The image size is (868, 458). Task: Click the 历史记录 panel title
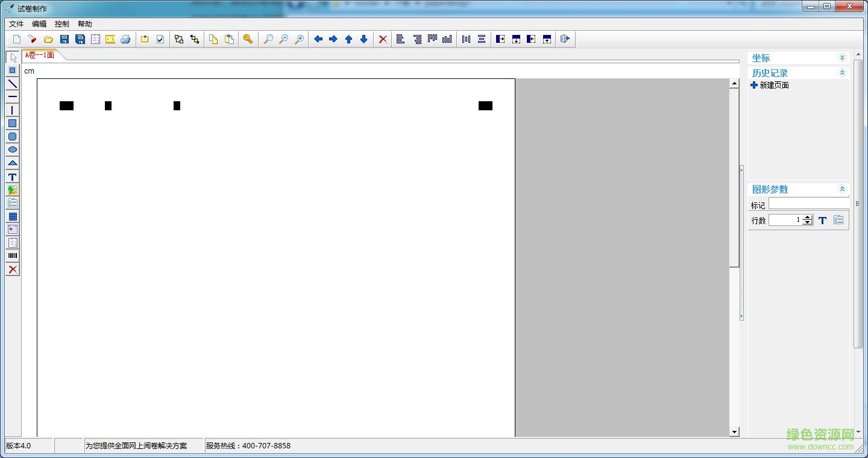770,73
